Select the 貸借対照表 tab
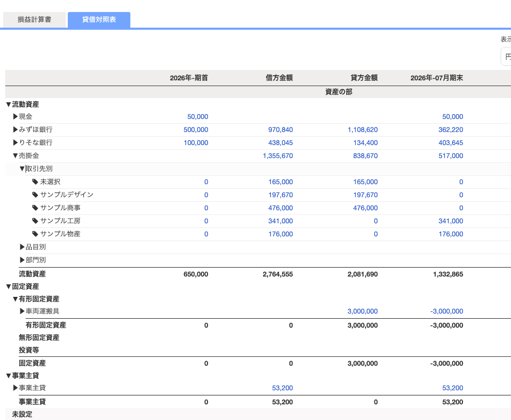 [99, 20]
